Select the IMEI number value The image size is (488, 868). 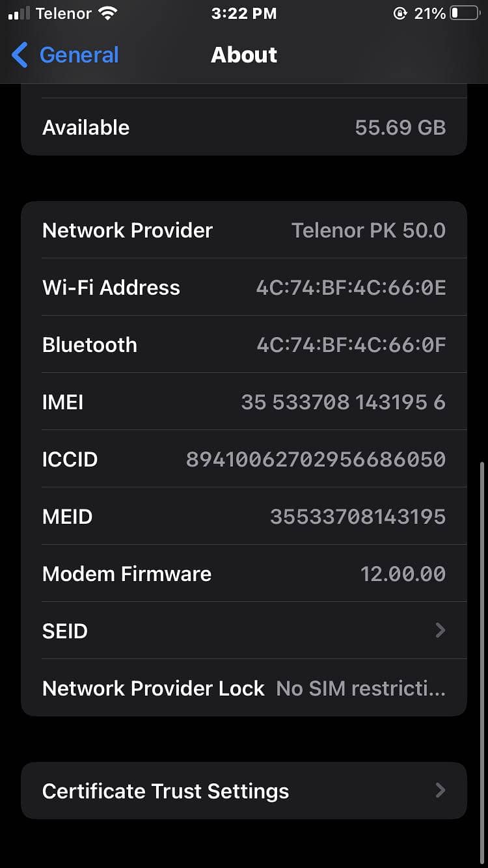(344, 402)
